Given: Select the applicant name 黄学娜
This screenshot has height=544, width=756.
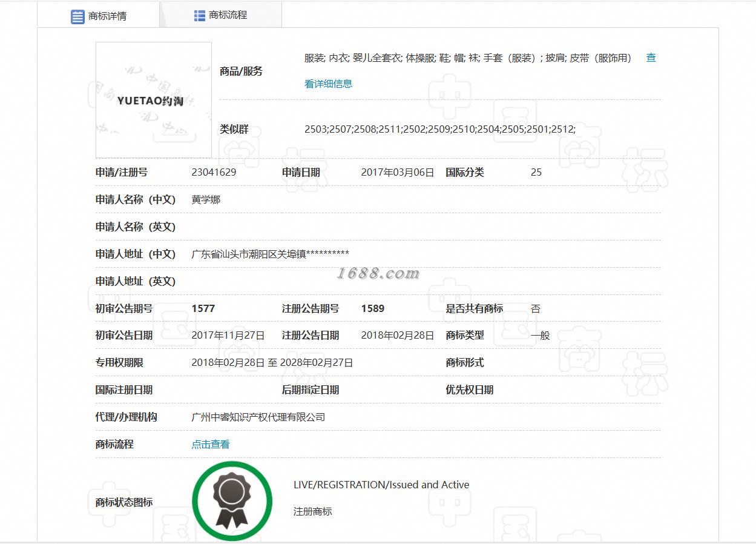Looking at the screenshot, I should 206,199.
